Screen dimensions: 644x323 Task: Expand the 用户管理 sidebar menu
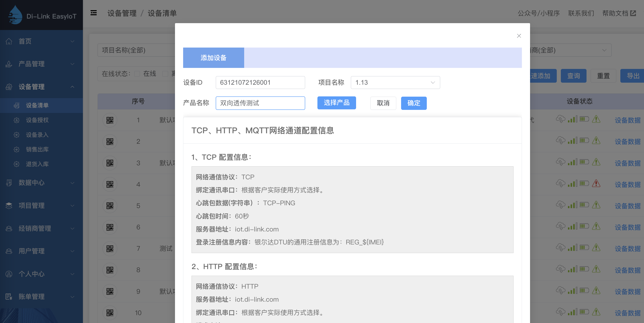point(41,251)
